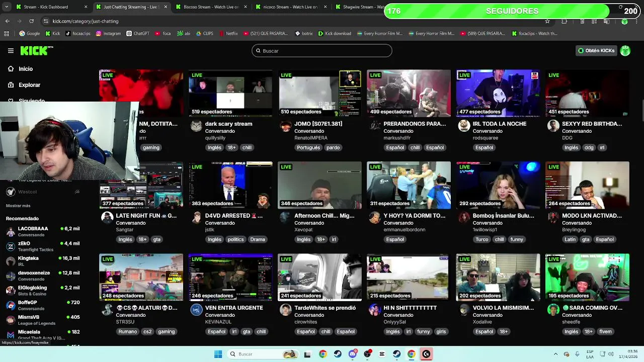This screenshot has height=362, width=644.
Task: Open D4VD ARRESTED stream thumbnail
Action: tap(230, 185)
